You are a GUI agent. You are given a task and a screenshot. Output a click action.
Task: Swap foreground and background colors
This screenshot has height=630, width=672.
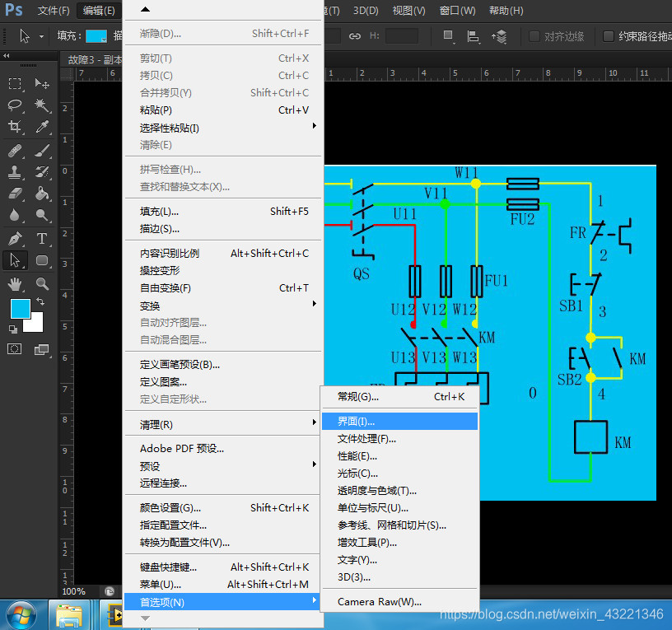(x=40, y=301)
